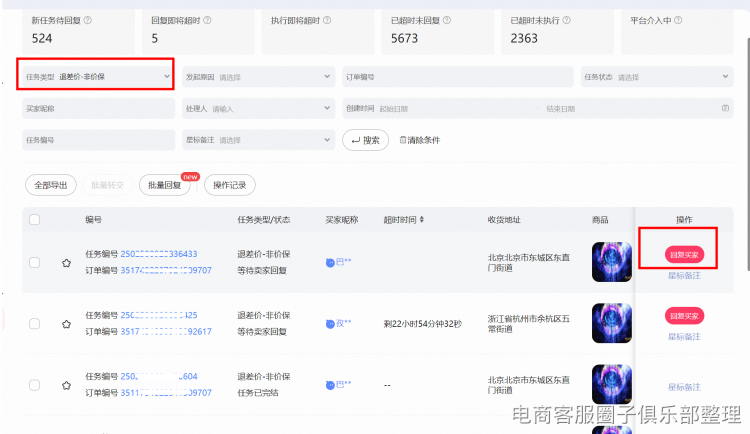Select the 新任务待回复 524 card
The width and height of the screenshot is (750, 434).
(x=78, y=31)
